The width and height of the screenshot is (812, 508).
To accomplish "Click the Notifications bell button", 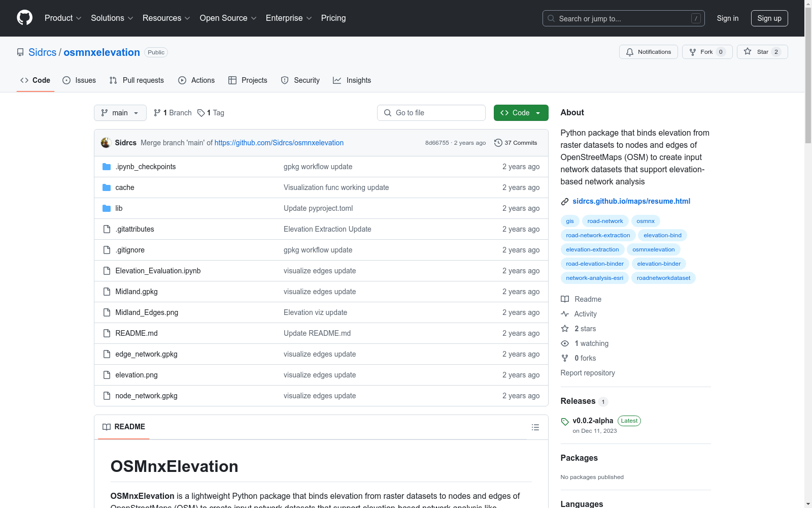I will click(648, 52).
